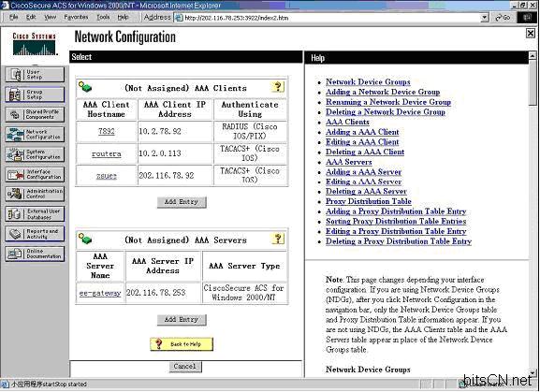Select the 202.116.78.92 IP address cell
This screenshot has width=540, height=392.
175,176
